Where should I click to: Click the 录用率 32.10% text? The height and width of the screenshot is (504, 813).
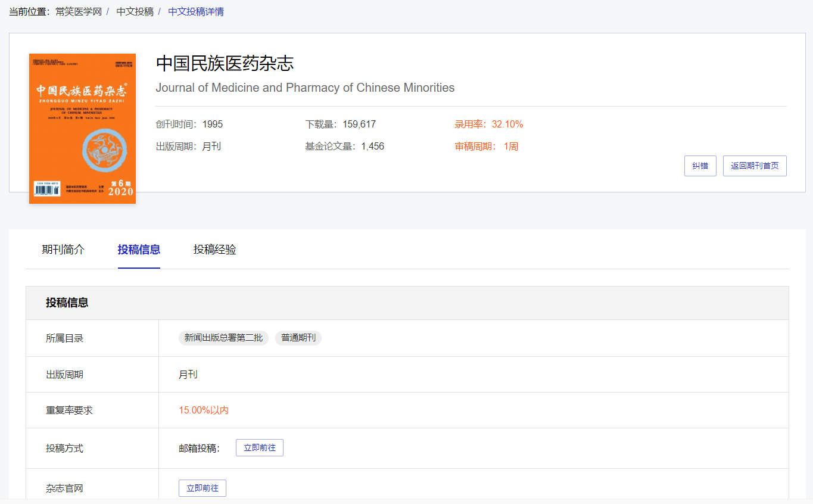[x=488, y=125]
